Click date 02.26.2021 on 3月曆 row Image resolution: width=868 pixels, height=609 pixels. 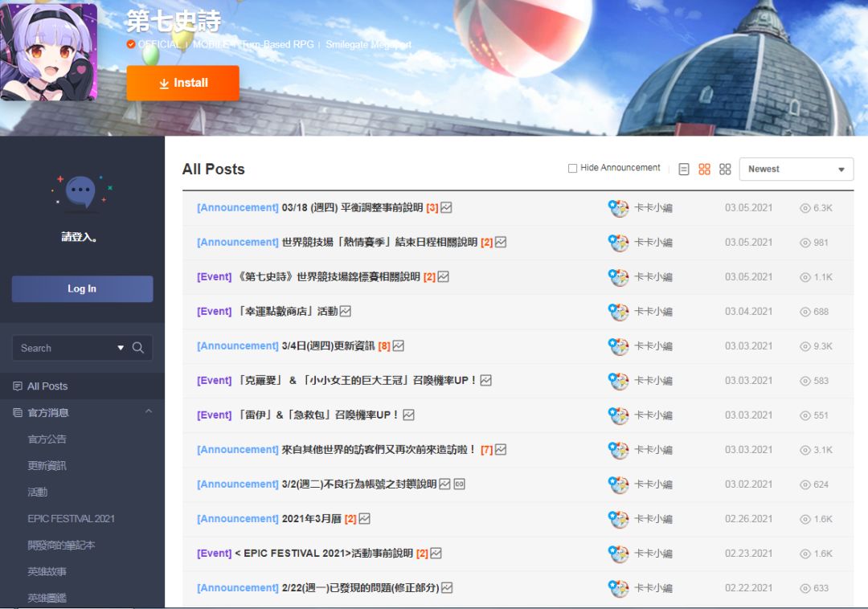[748, 519]
